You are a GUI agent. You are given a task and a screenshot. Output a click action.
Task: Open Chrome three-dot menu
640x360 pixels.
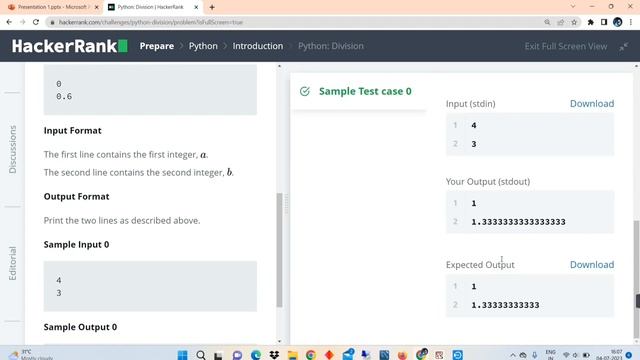(x=631, y=22)
